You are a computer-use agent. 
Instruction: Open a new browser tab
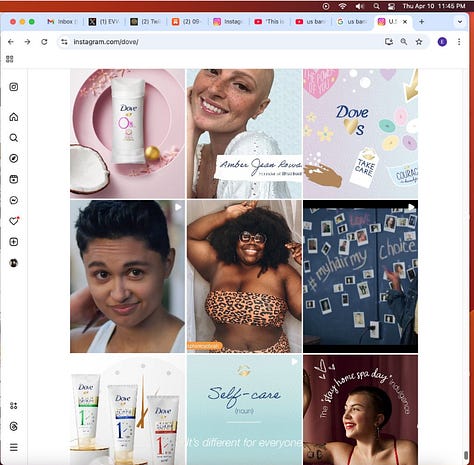tap(422, 22)
